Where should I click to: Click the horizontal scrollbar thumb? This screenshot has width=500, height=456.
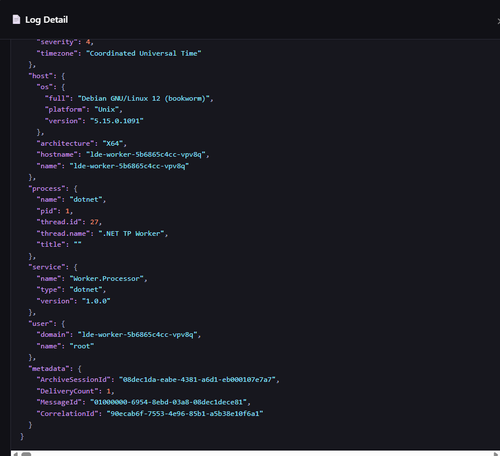[26, 454]
